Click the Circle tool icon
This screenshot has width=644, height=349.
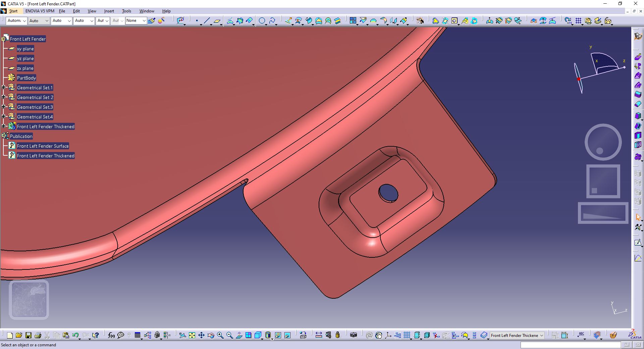pos(262,21)
